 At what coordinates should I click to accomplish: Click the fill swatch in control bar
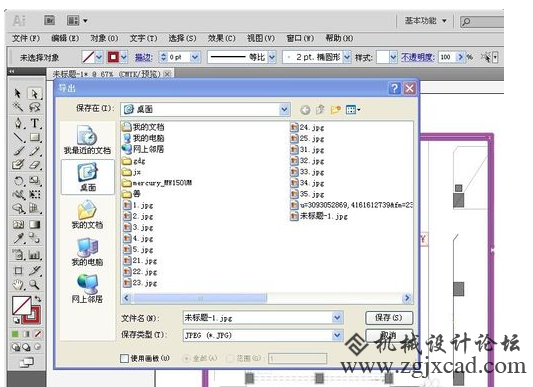[x=88, y=57]
